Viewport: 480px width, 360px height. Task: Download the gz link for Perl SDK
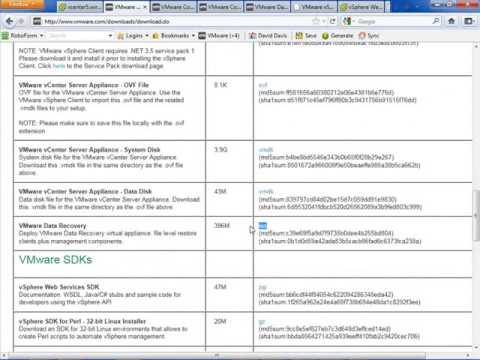[x=262, y=322]
